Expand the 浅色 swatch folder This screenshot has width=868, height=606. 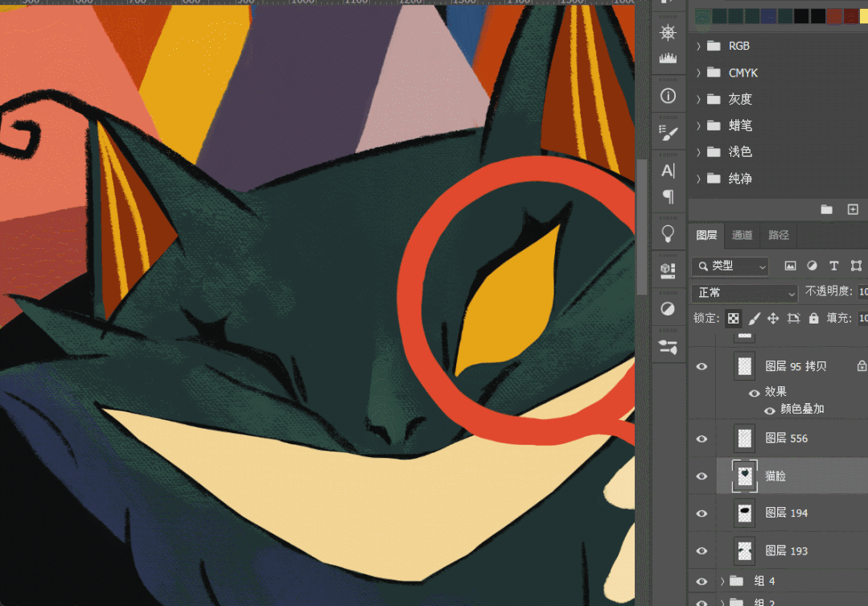pyautogui.click(x=698, y=152)
